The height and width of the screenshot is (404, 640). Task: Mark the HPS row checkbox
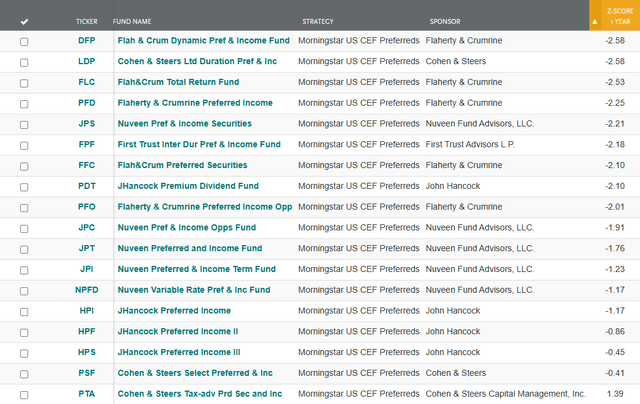point(24,353)
